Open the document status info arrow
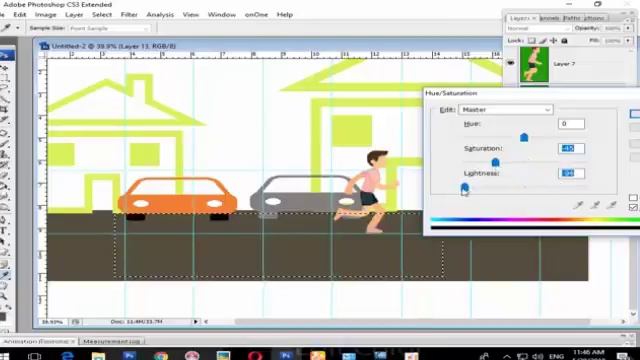 pos(196,322)
